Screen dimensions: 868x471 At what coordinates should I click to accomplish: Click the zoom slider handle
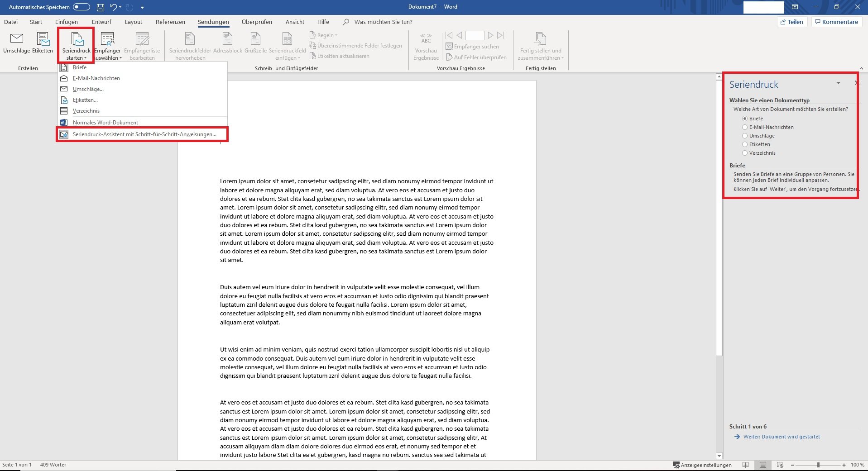pos(818,465)
